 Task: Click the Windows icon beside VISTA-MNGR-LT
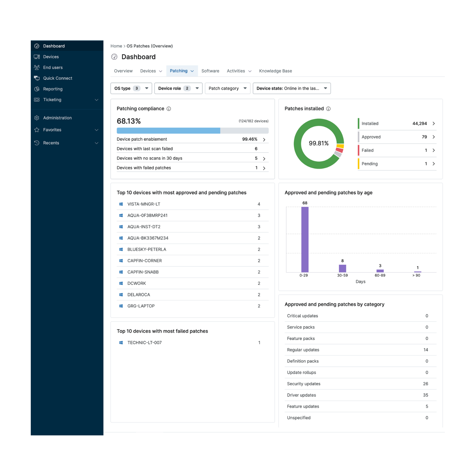[121, 204]
